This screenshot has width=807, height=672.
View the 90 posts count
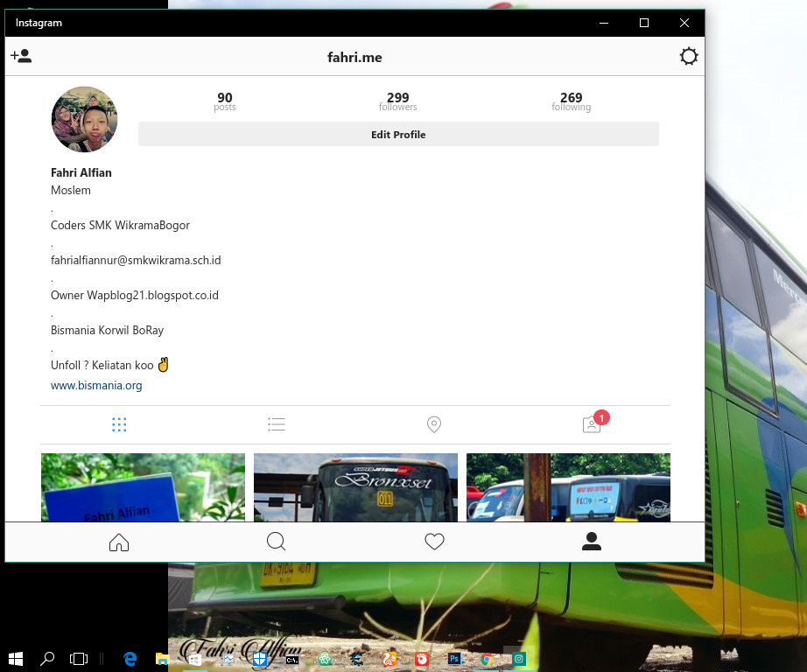tap(224, 101)
